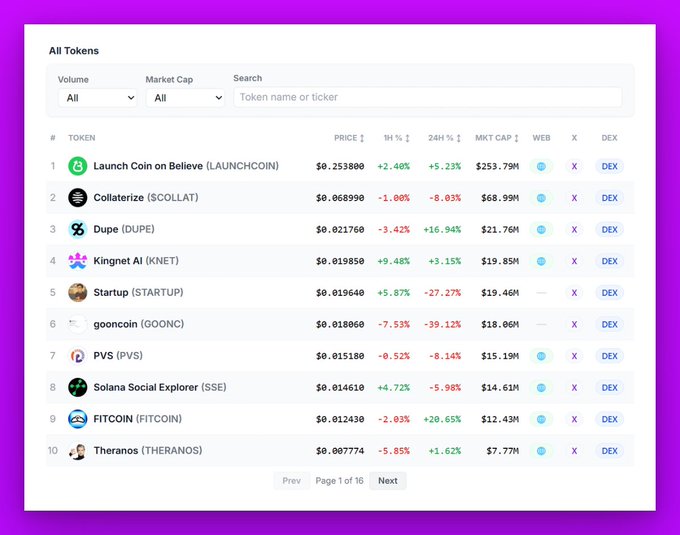This screenshot has height=535, width=680.
Task: Open website globe icon for FITCOIN
Action: (541, 420)
